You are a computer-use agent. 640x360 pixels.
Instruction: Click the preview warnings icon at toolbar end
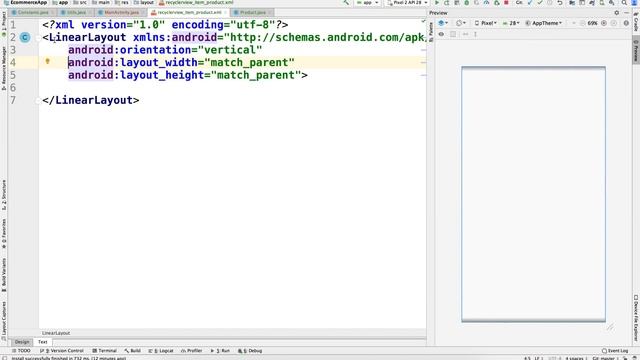(x=626, y=23)
